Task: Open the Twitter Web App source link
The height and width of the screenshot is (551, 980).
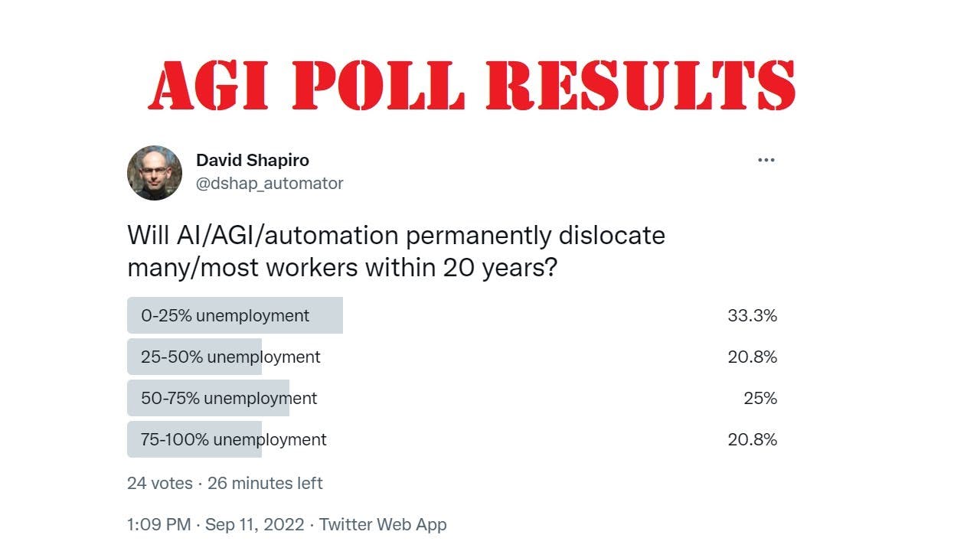Action: pos(384,524)
